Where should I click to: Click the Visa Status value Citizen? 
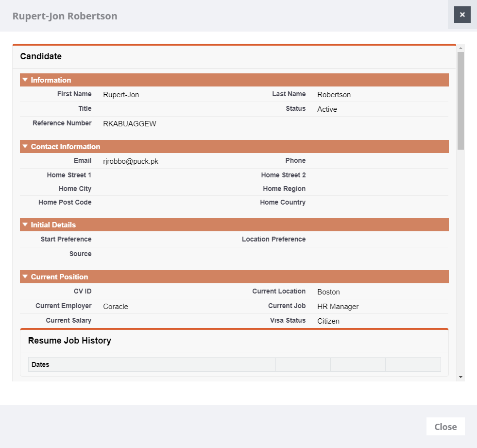coord(328,321)
